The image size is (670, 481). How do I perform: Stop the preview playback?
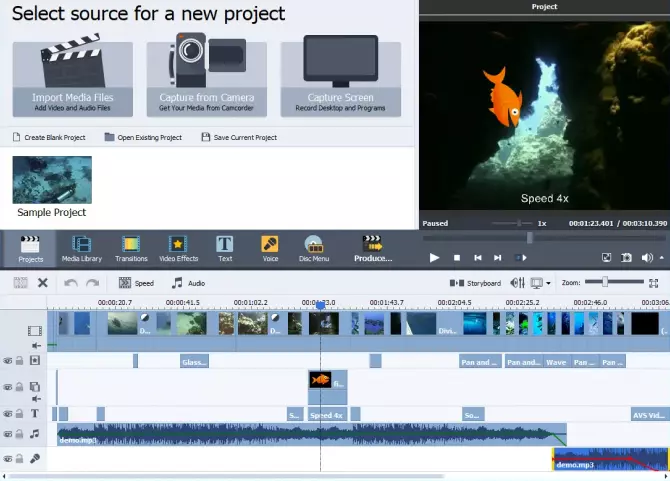(457, 258)
